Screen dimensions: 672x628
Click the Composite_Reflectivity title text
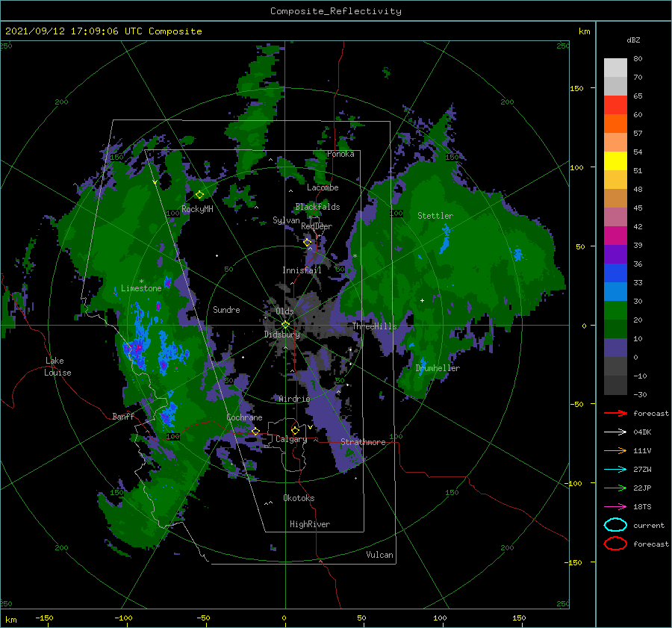pos(336,11)
